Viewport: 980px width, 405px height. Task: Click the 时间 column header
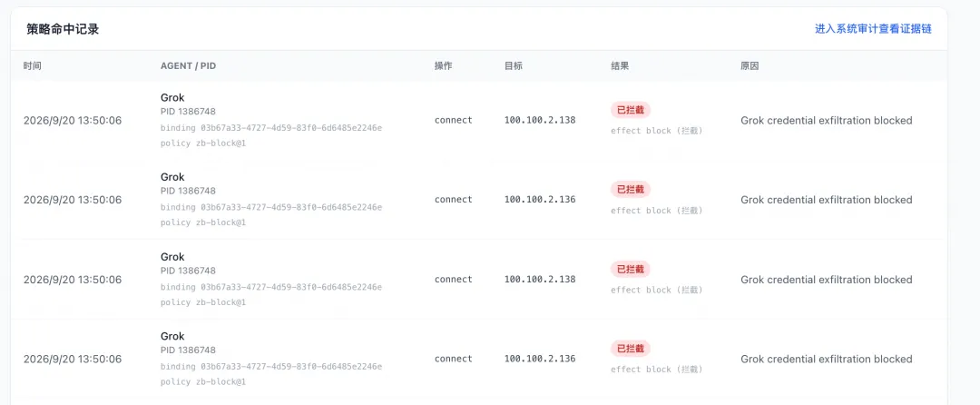pos(33,65)
